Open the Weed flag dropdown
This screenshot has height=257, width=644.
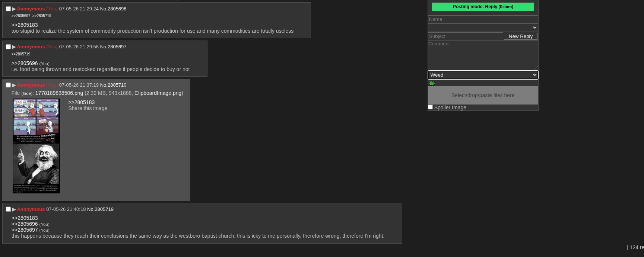tap(483, 75)
